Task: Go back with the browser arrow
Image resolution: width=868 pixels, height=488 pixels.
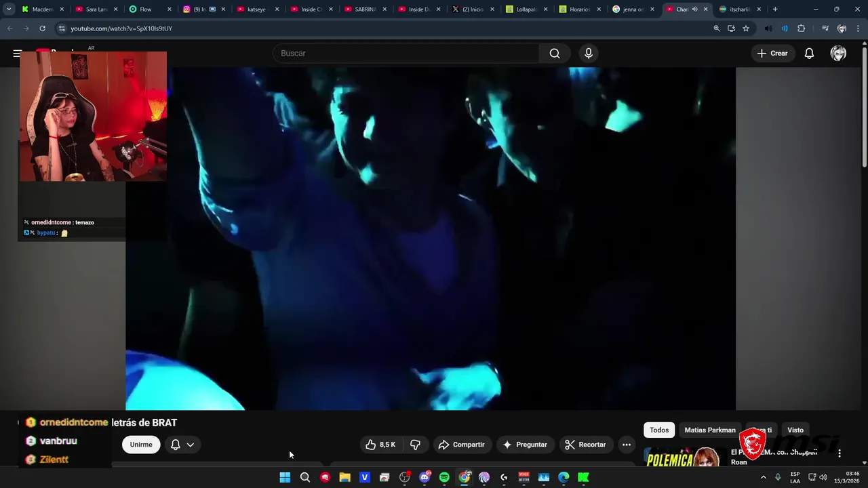Action: [9, 28]
